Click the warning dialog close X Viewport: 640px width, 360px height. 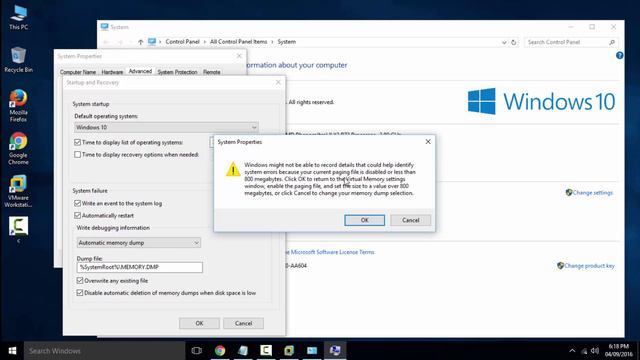428,142
